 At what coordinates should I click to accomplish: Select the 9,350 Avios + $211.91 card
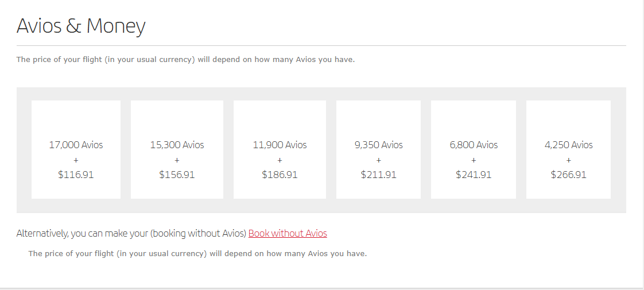click(x=378, y=149)
